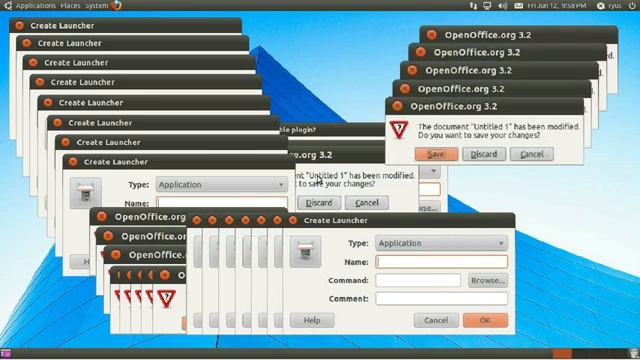The height and width of the screenshot is (360, 640).
Task: Open Type dropdown in Create Launcher with OK button
Action: pyautogui.click(x=441, y=243)
